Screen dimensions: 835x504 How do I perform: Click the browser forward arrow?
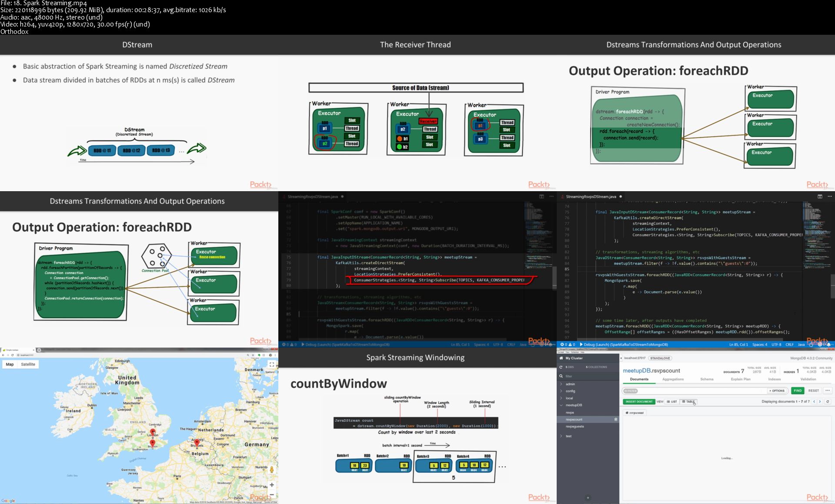click(8, 355)
